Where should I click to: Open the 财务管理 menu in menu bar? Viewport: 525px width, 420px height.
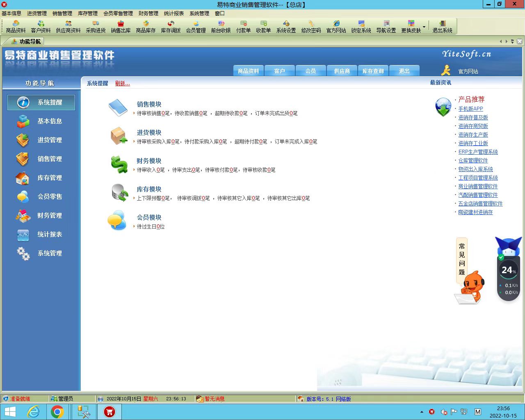click(x=148, y=13)
